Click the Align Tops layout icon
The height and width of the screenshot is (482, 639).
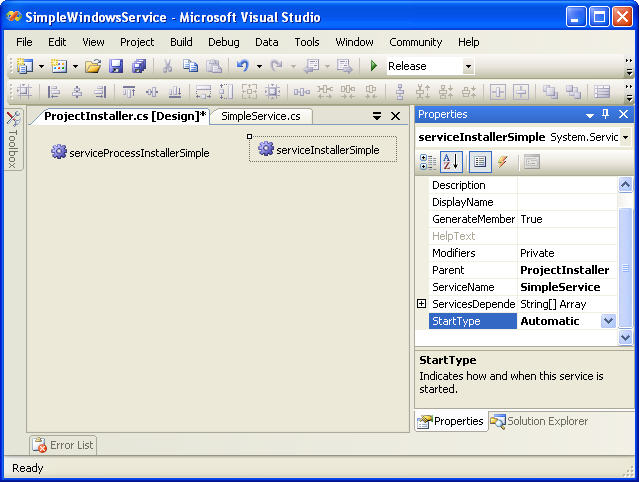129,92
